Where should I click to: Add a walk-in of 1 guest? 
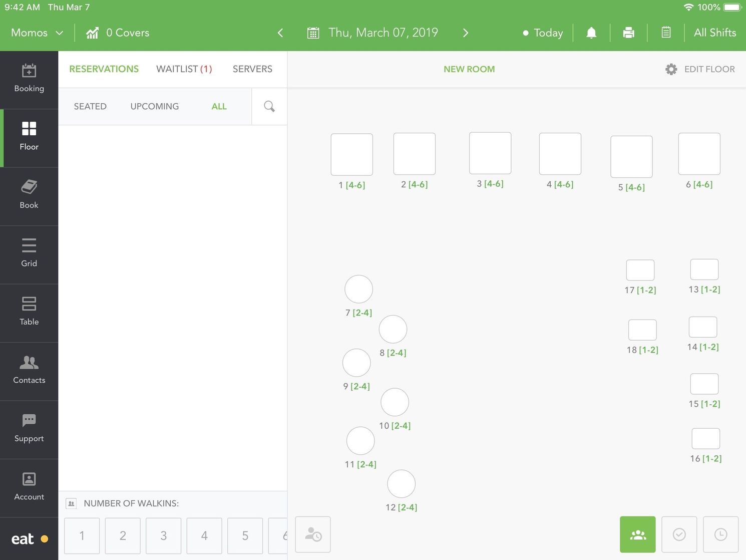tap(82, 536)
